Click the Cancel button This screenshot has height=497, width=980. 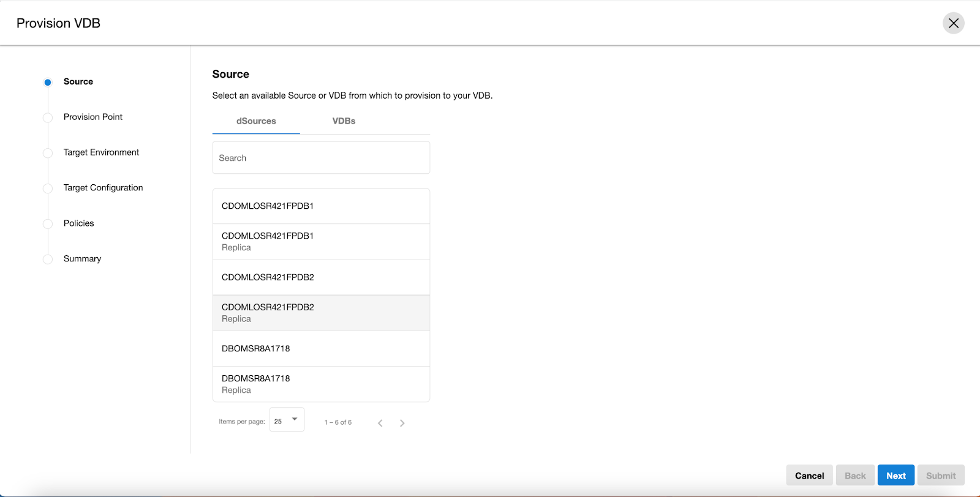tap(809, 476)
